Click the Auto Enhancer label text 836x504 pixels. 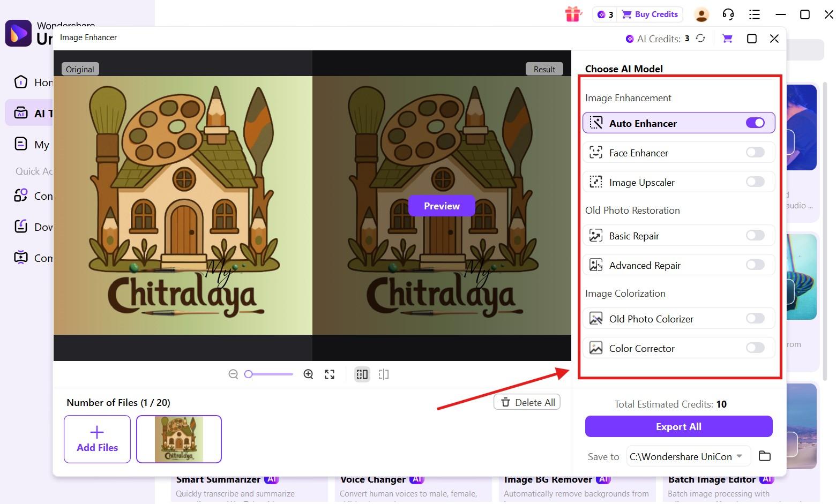(x=643, y=123)
